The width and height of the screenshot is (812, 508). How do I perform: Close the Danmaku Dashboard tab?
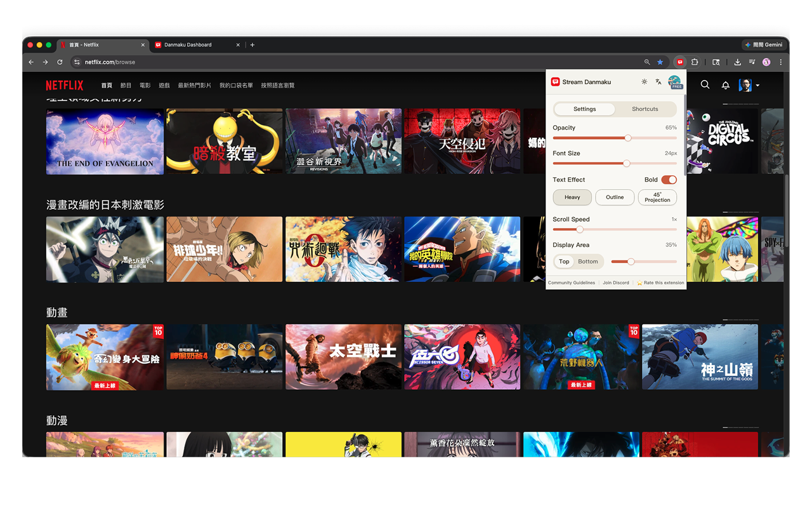tap(238, 45)
